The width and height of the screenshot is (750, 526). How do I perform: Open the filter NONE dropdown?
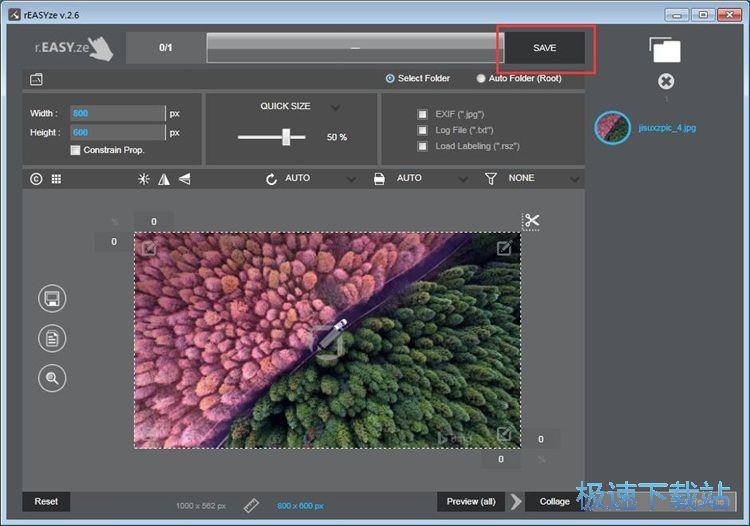tap(574, 179)
